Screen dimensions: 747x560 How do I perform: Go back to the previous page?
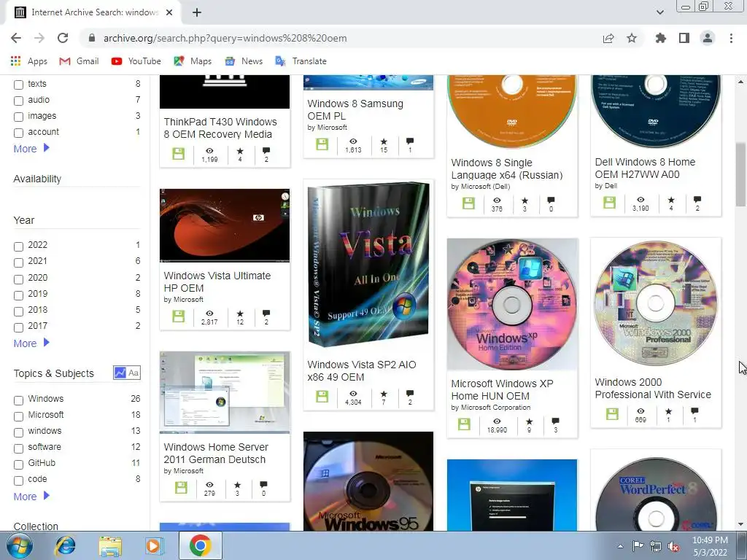(x=16, y=38)
